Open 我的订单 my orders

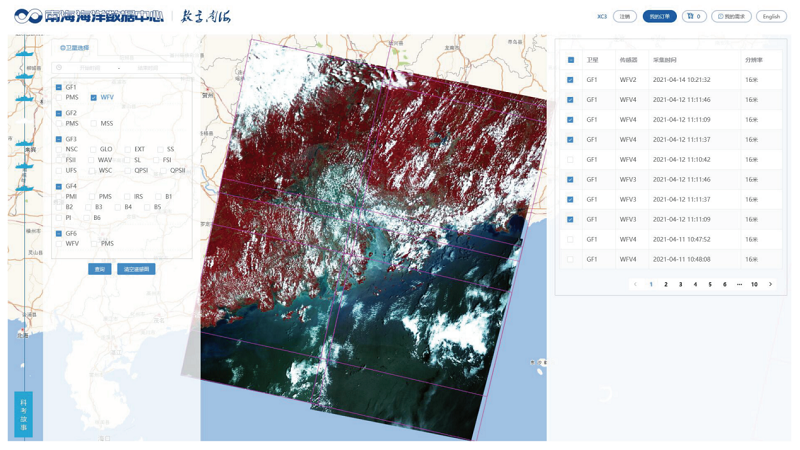pyautogui.click(x=659, y=16)
